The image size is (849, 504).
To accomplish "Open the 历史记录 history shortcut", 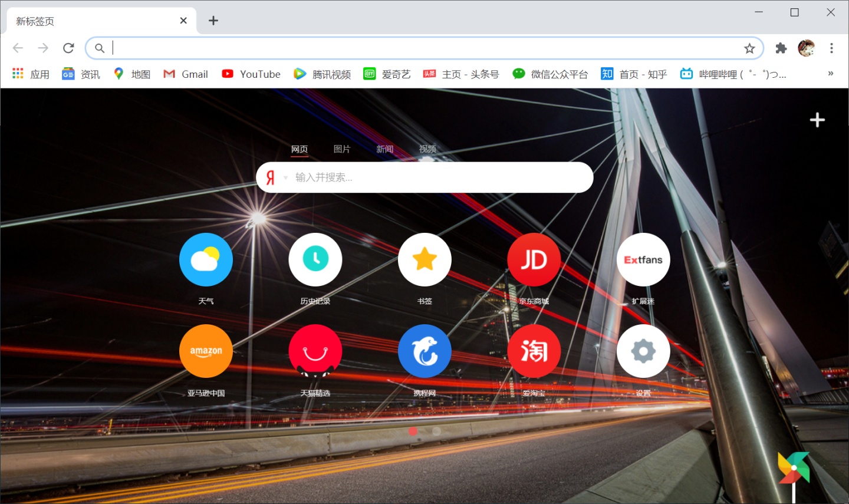I will point(315,259).
